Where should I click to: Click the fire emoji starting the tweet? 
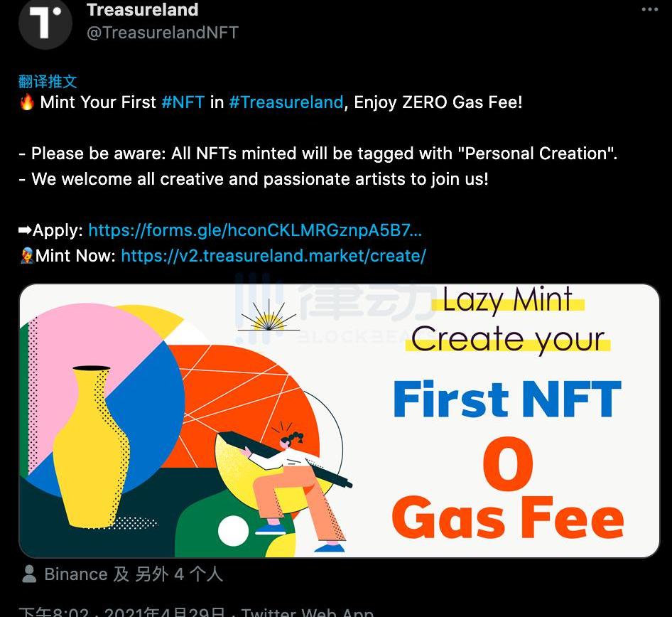(27, 102)
